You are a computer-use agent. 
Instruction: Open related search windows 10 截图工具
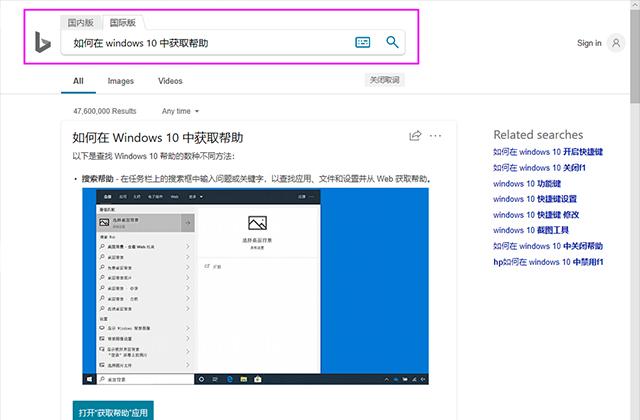(x=531, y=230)
